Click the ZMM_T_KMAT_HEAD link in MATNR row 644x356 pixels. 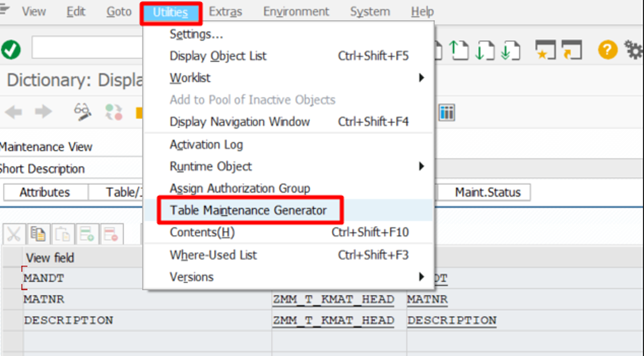[333, 299]
